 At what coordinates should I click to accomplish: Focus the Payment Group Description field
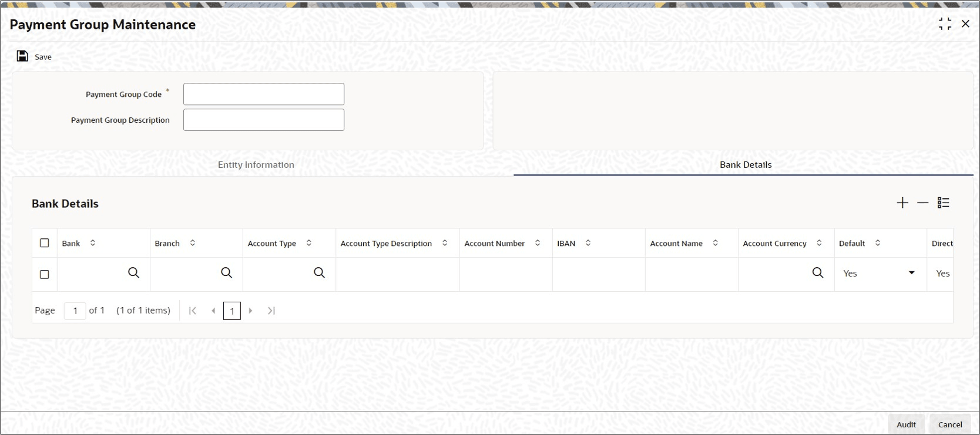264,120
